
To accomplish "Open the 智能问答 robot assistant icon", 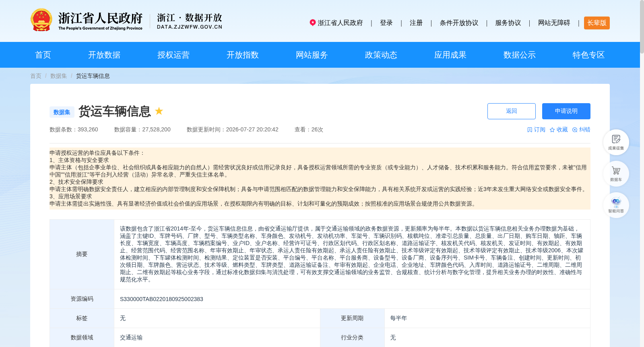I will click(616, 205).
